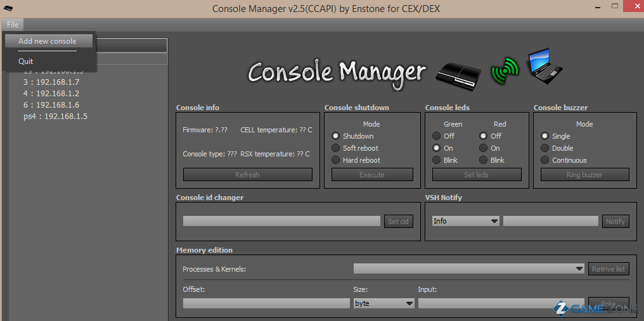Image resolution: width=644 pixels, height=321 pixels.
Task: Choose Add new console from File menu
Action: click(48, 41)
